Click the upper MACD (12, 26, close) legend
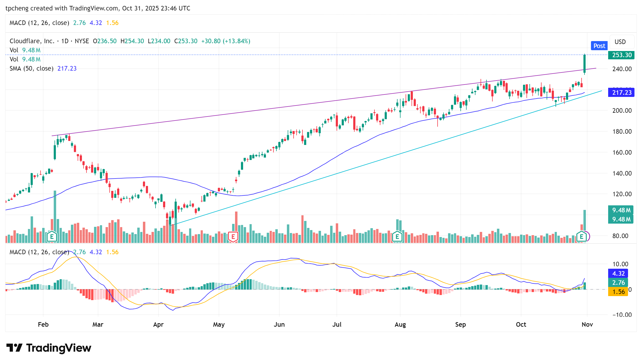The image size is (642, 364). 39,23
